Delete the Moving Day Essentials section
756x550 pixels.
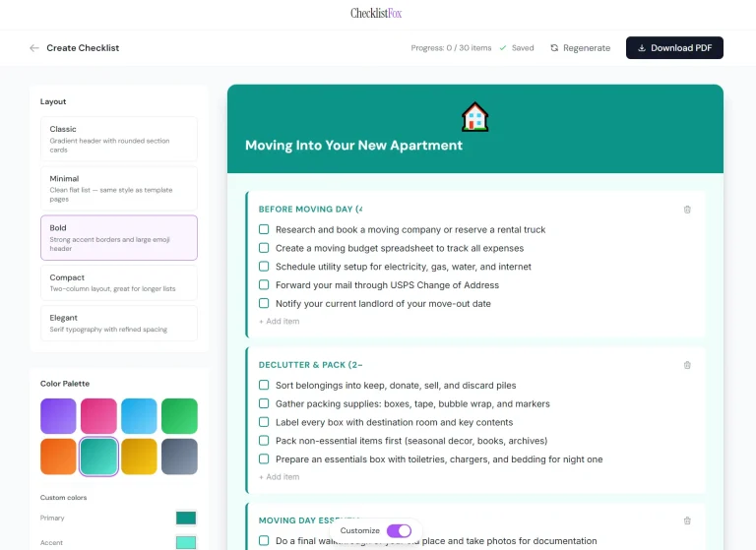(687, 520)
